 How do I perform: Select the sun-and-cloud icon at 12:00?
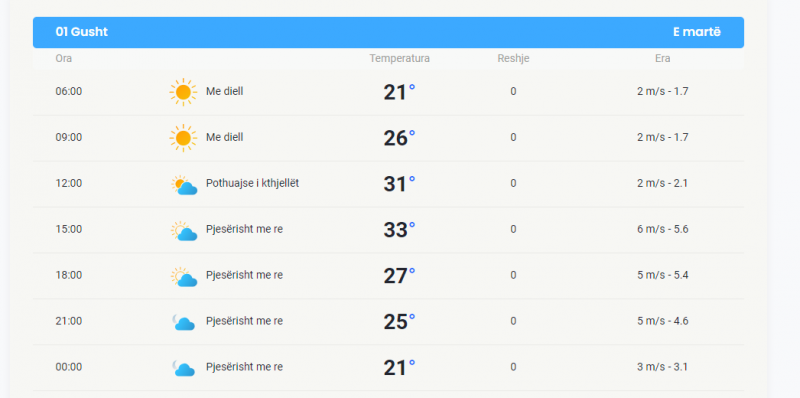click(184, 185)
